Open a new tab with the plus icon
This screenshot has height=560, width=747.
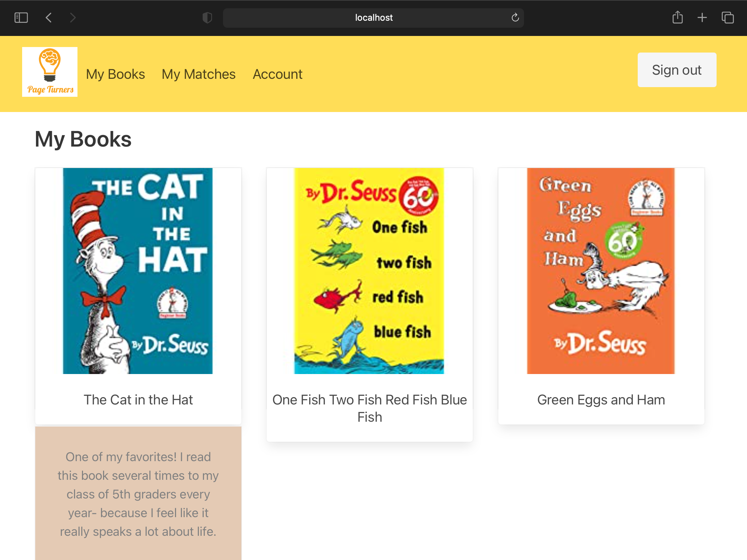(x=702, y=18)
